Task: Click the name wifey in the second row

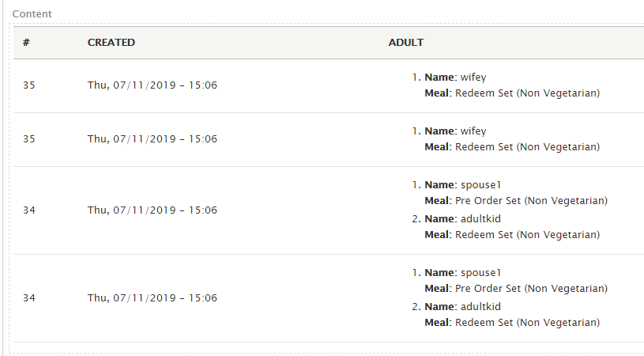Action: click(473, 131)
